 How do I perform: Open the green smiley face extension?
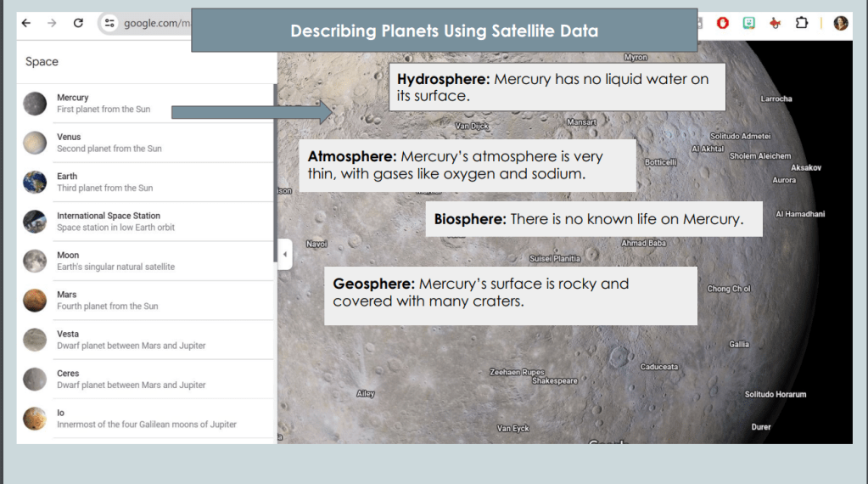click(x=748, y=23)
